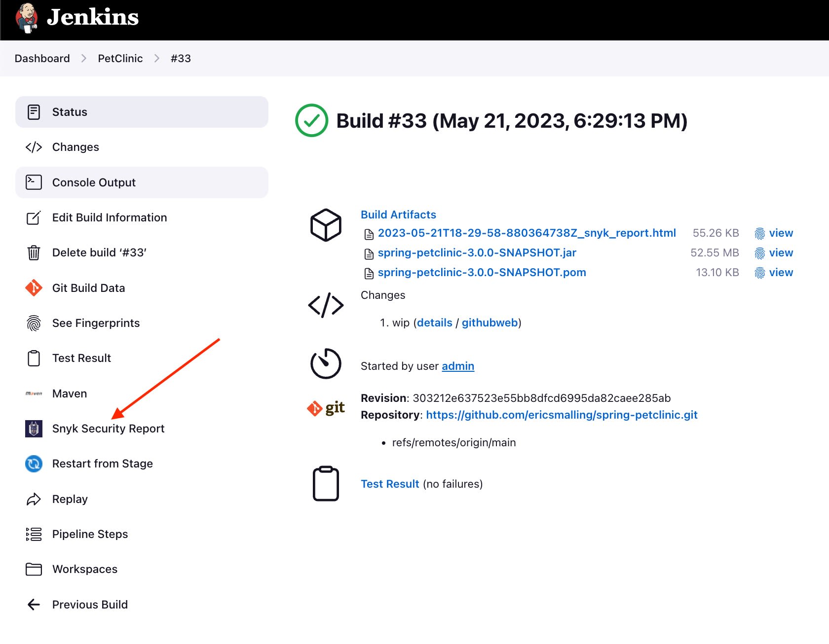
Task: Click the green build success check icon
Action: (311, 120)
